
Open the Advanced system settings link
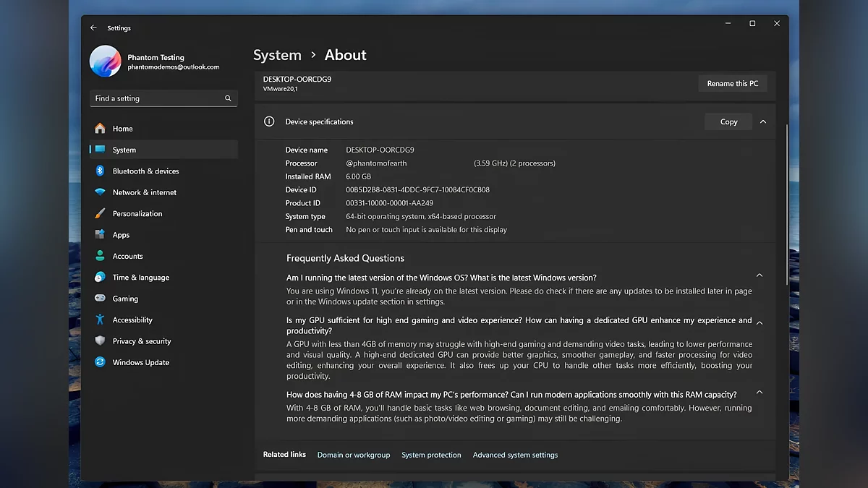(x=515, y=455)
